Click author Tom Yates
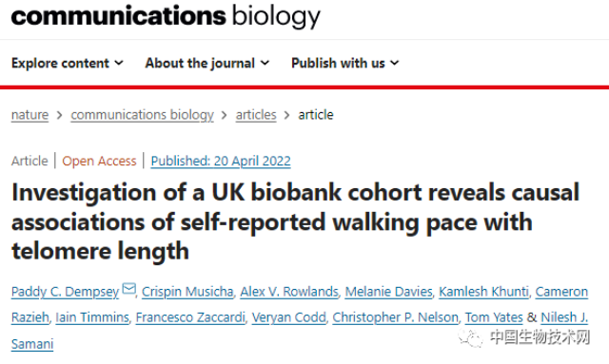Image resolution: width=609 pixels, height=364 pixels. pyautogui.click(x=494, y=317)
